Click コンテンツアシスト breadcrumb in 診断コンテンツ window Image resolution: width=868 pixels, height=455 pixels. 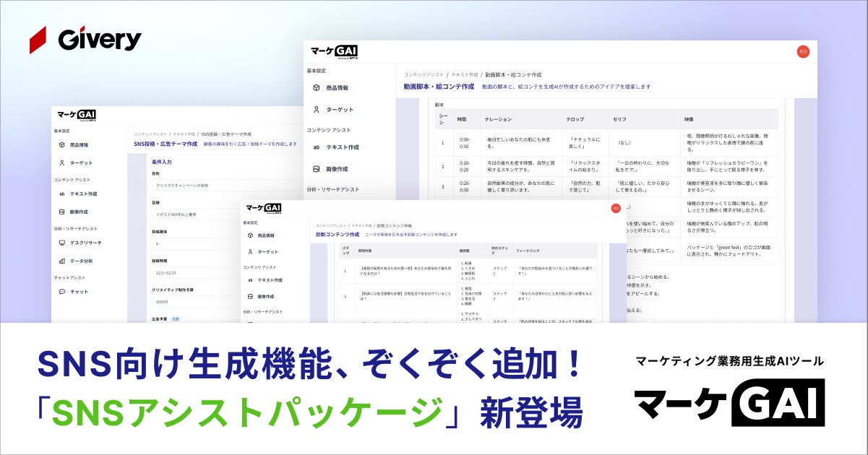330,225
